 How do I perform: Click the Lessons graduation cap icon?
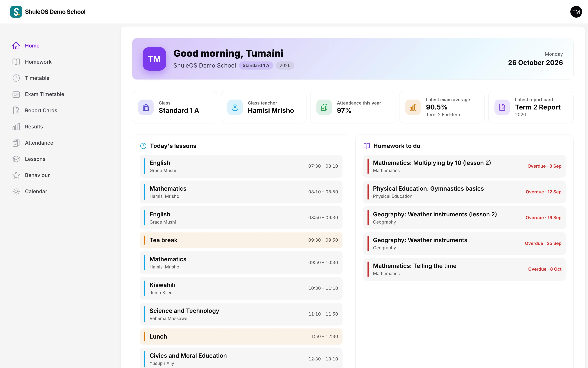16,159
